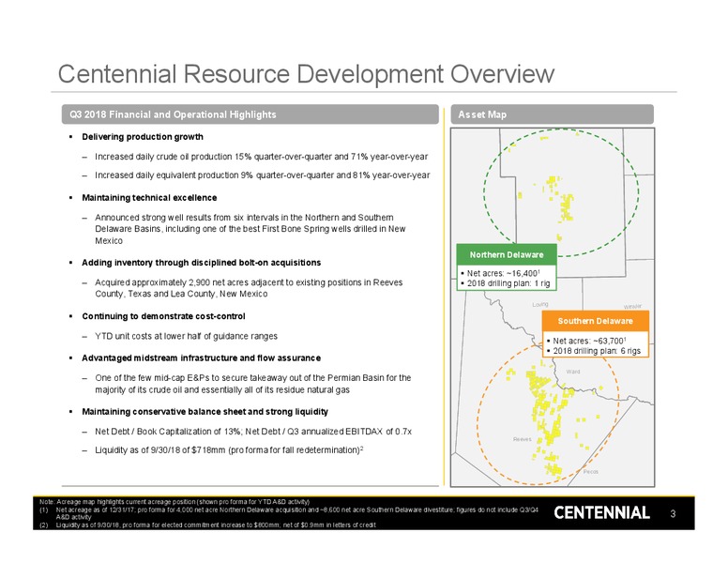Click the green Northern Delaware label
Image resolution: width=728 pixels, height=563 pixels.
[x=507, y=254]
